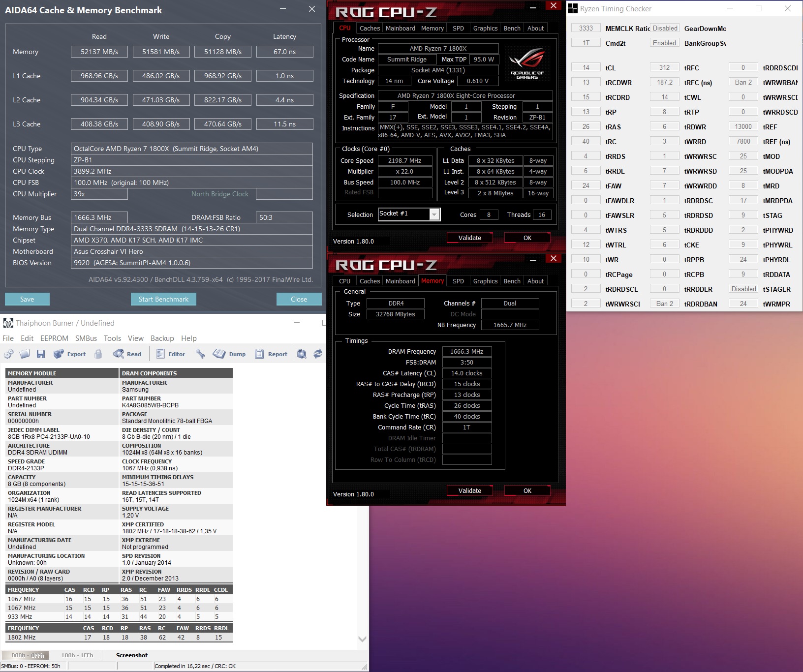This screenshot has height=672, width=803.
Task: Click the open folder icon in Thaiphoon Burner
Action: (25, 354)
